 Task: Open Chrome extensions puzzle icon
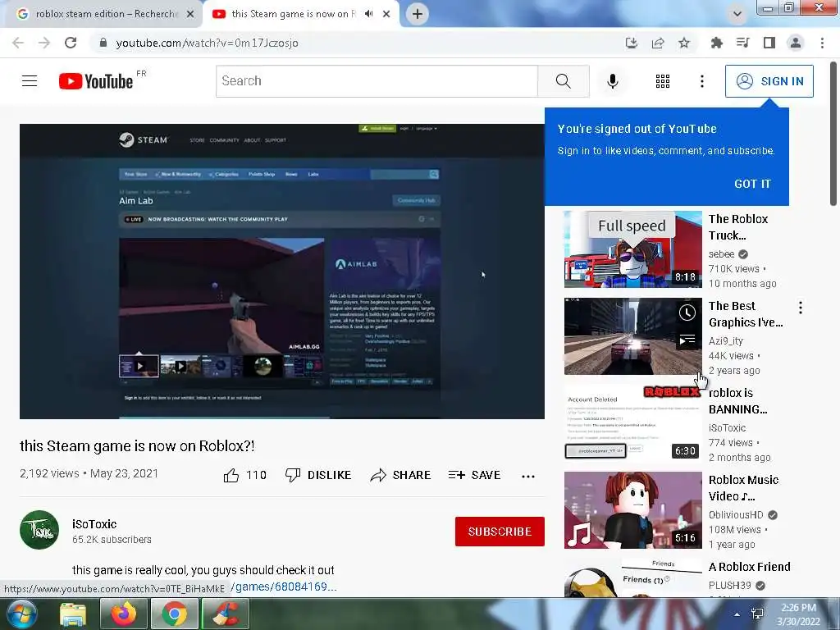716,43
